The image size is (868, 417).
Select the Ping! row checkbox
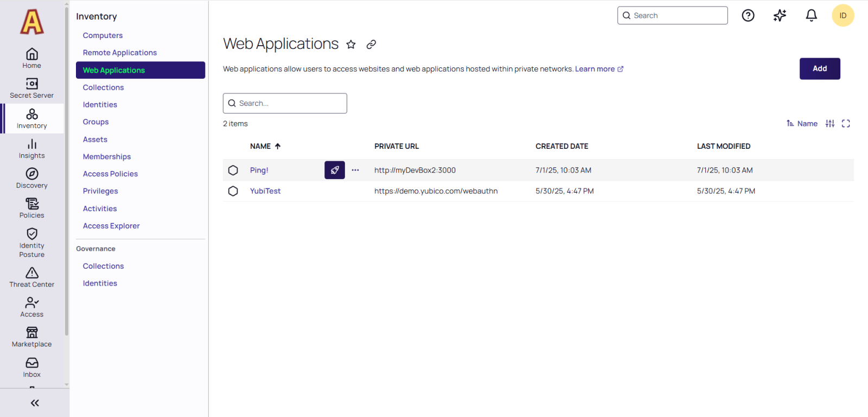(233, 170)
